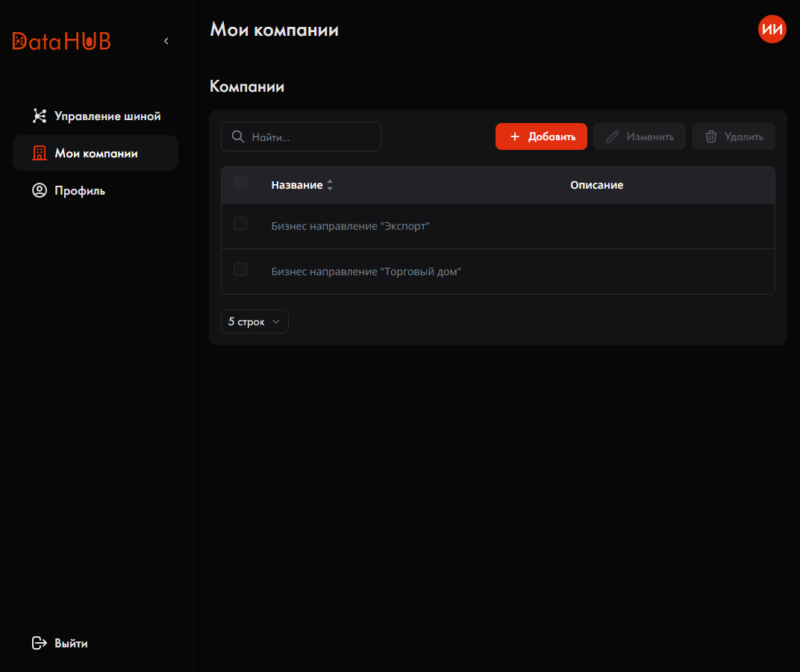Open Управление шиной menu item
The width and height of the screenshot is (800, 672).
click(96, 116)
